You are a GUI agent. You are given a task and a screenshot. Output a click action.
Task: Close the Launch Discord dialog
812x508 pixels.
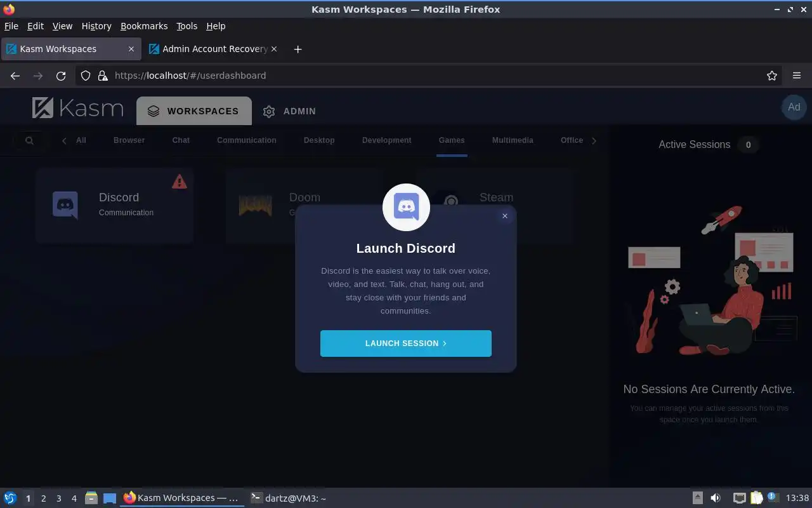click(x=505, y=216)
